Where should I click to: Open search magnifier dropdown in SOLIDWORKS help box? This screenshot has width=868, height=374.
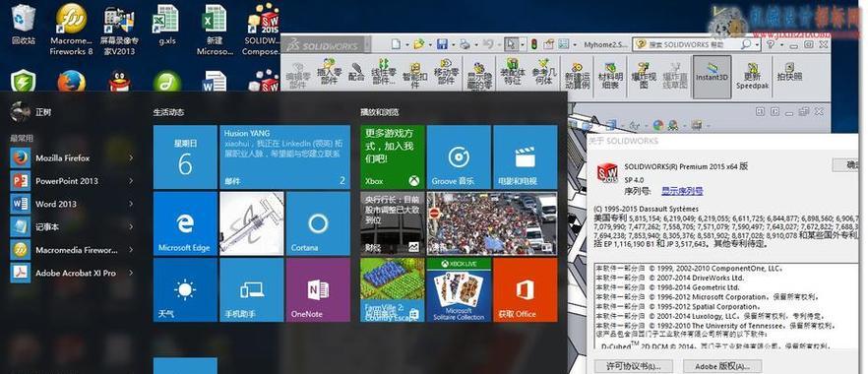pyautogui.click(x=757, y=45)
